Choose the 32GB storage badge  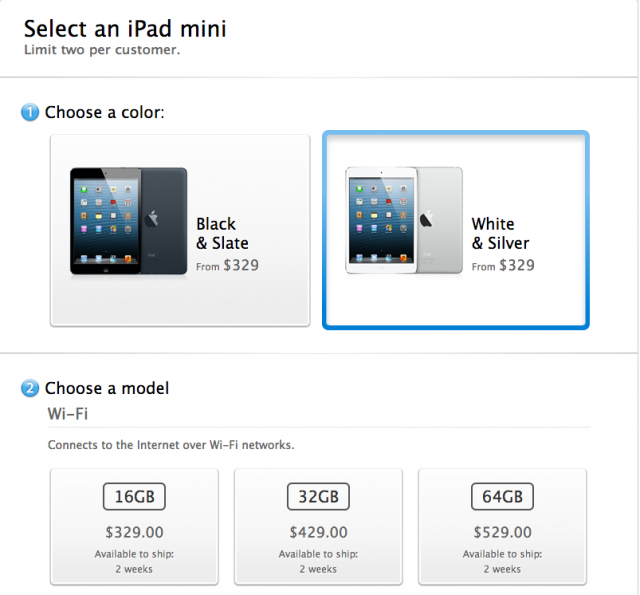[318, 497]
